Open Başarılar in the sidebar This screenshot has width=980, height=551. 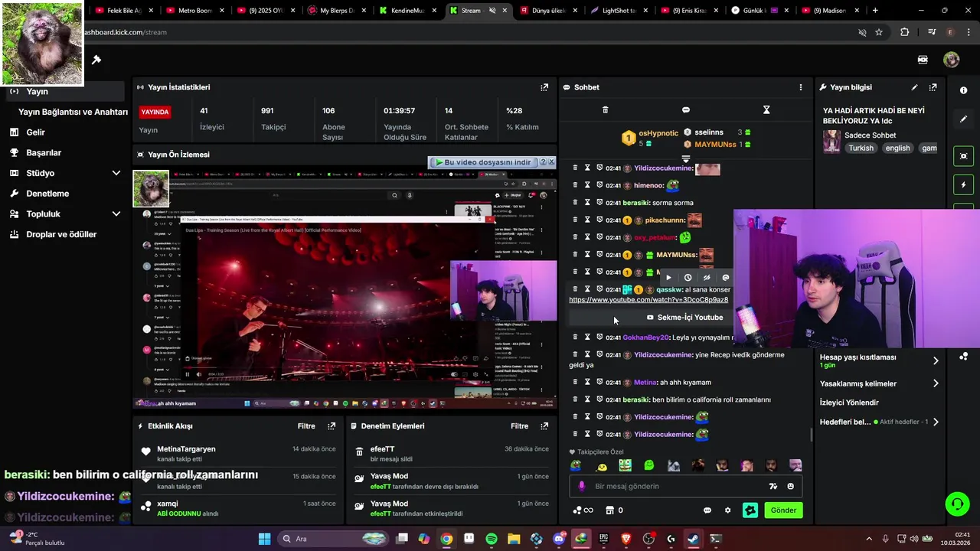pos(44,152)
